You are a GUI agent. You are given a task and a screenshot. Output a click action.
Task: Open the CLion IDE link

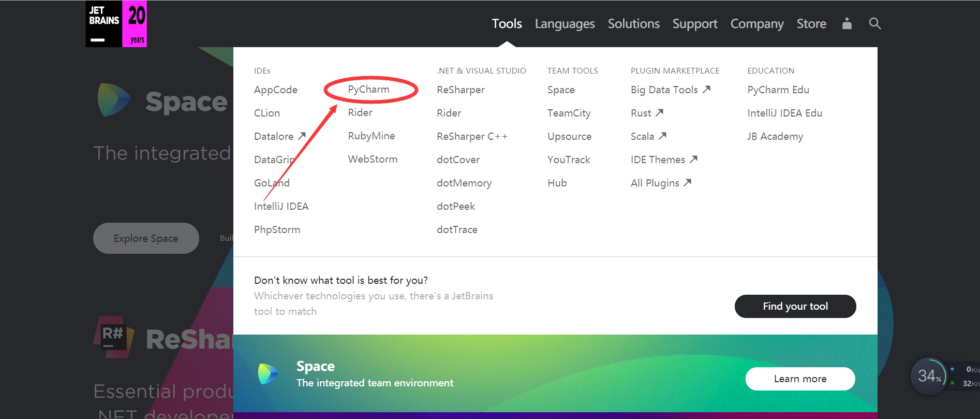267,113
